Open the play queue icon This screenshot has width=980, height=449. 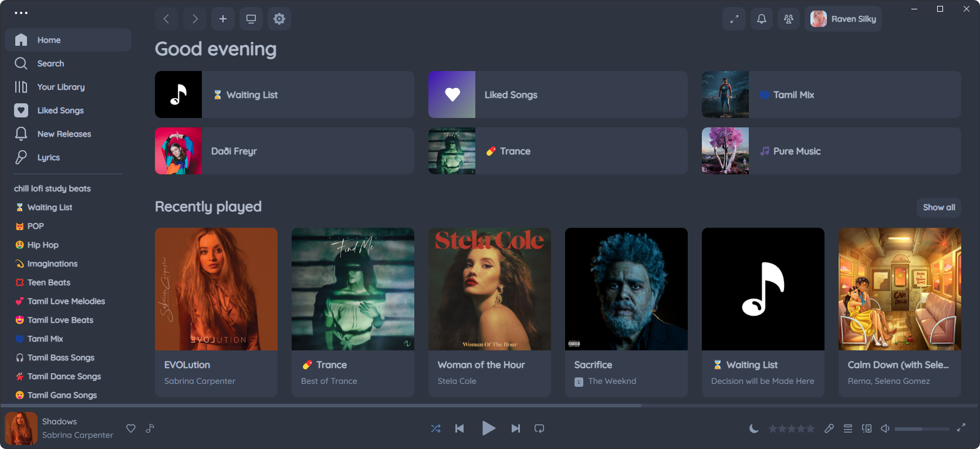coord(848,428)
